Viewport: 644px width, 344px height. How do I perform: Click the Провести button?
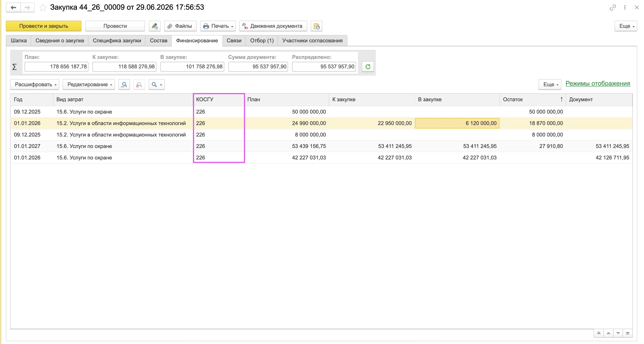coord(115,26)
